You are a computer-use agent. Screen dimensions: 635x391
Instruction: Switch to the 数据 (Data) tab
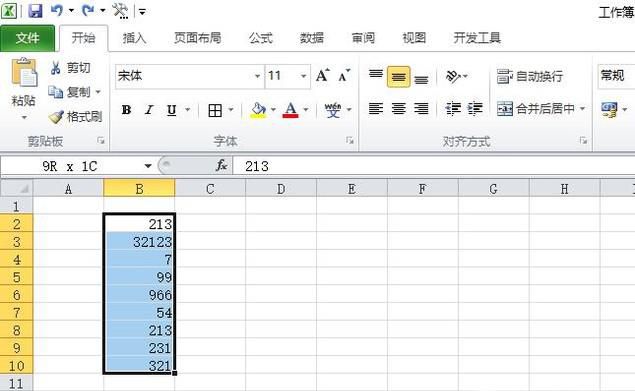[x=312, y=38]
